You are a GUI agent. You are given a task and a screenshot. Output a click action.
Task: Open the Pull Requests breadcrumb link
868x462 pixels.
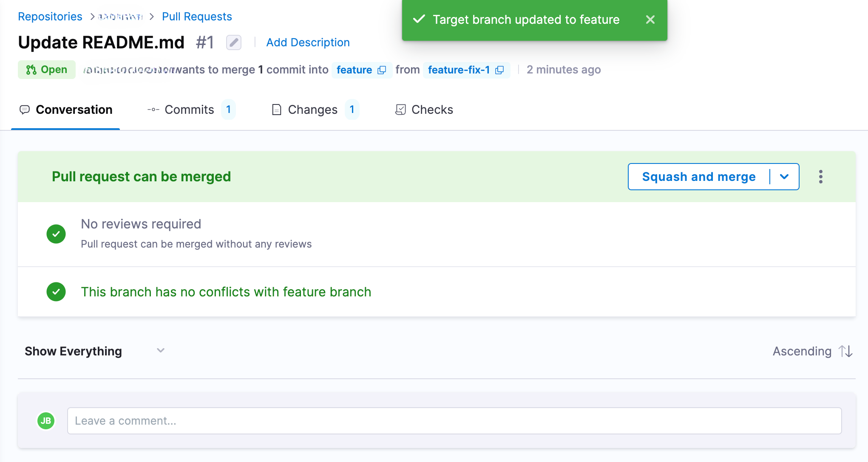click(197, 17)
